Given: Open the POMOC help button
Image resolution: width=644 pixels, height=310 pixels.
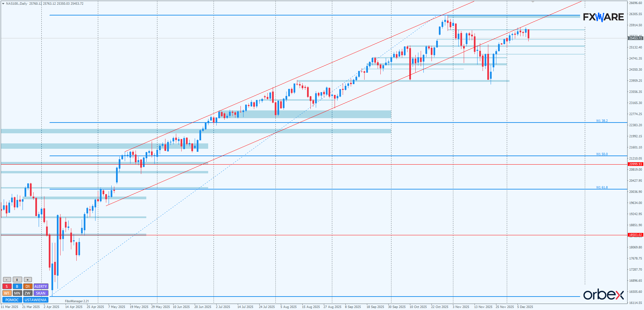Looking at the screenshot, I should [x=12, y=300].
